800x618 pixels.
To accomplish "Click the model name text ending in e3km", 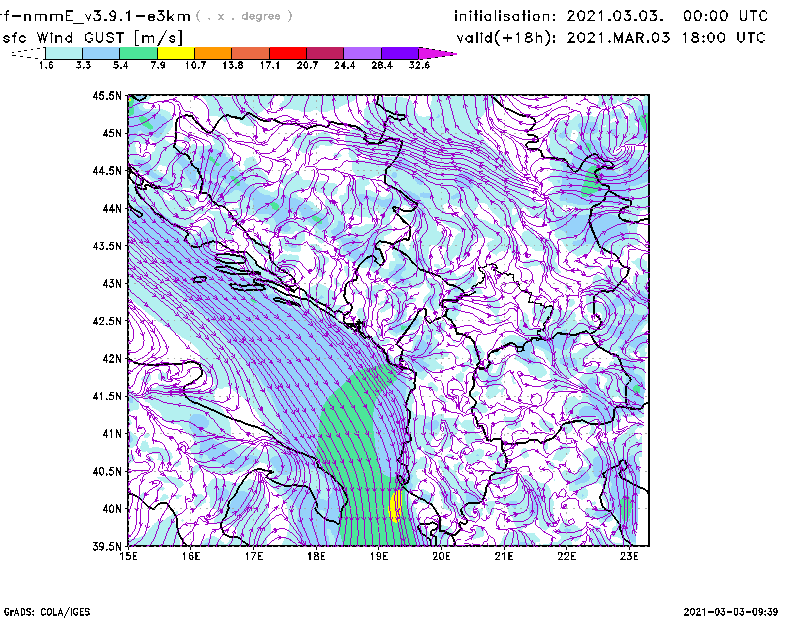I will point(95,16).
